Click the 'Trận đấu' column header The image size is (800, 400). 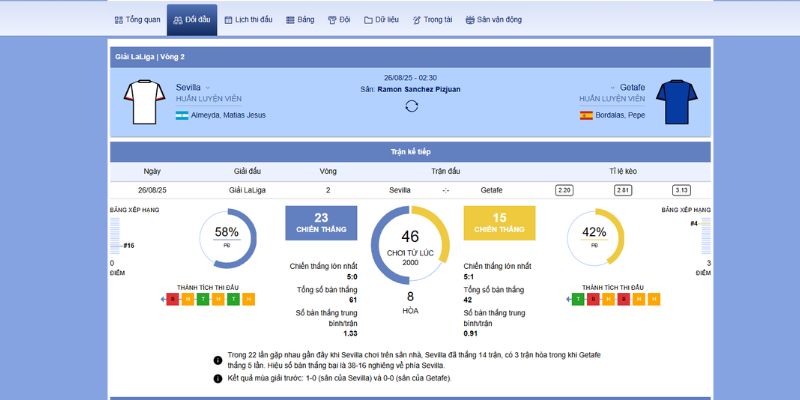click(445, 171)
